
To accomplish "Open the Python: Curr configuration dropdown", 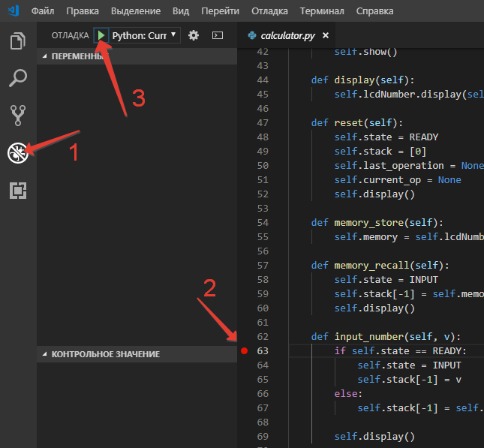I will [145, 36].
